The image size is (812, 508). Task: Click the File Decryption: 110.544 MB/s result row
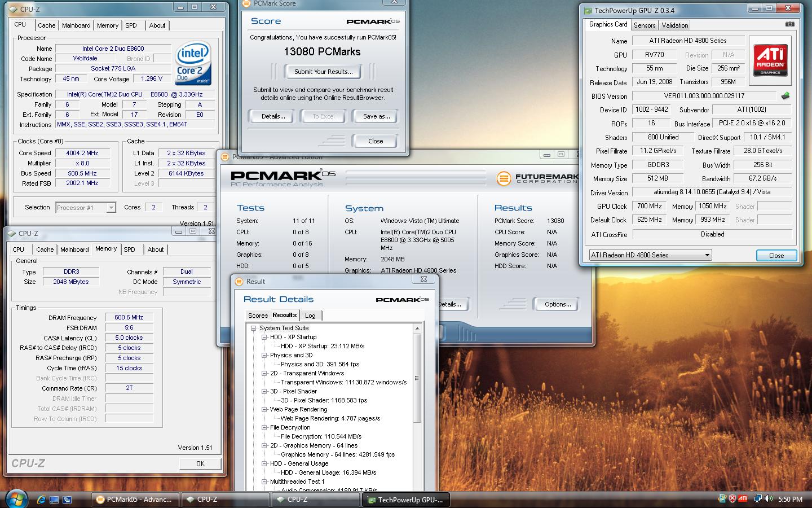pos(321,436)
